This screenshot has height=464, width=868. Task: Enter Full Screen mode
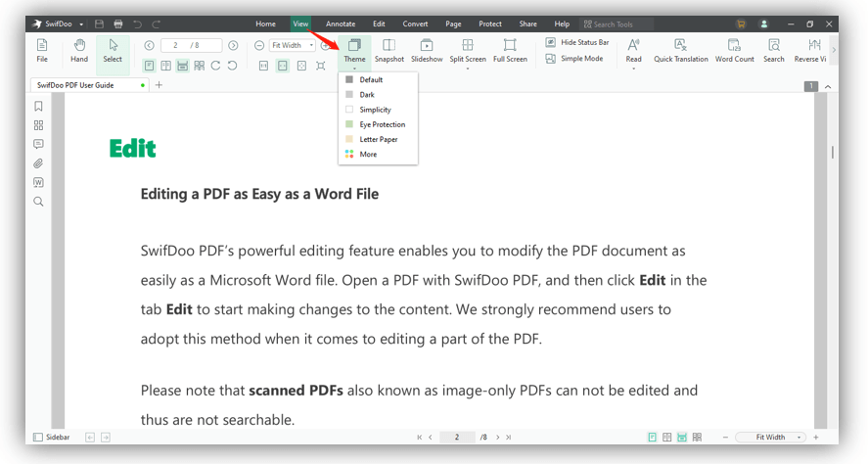[x=510, y=50]
